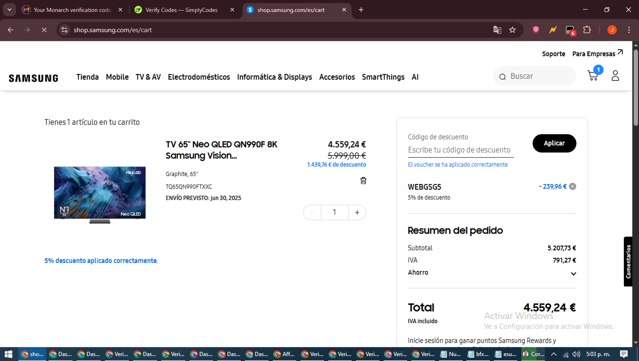Click the translate page icon
Viewport: 639px width, 361px height.
[x=497, y=30]
